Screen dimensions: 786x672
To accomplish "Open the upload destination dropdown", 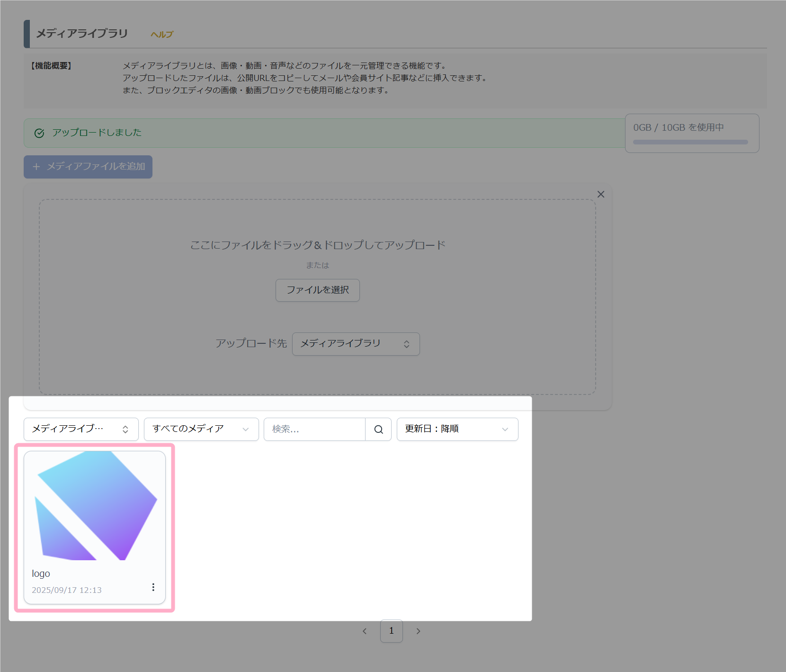I will click(356, 344).
